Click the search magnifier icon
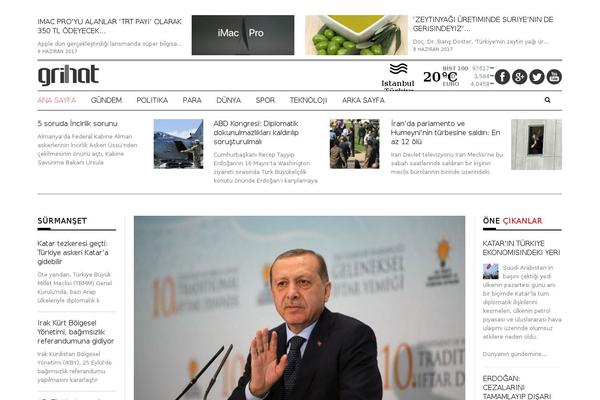 pos(548,100)
